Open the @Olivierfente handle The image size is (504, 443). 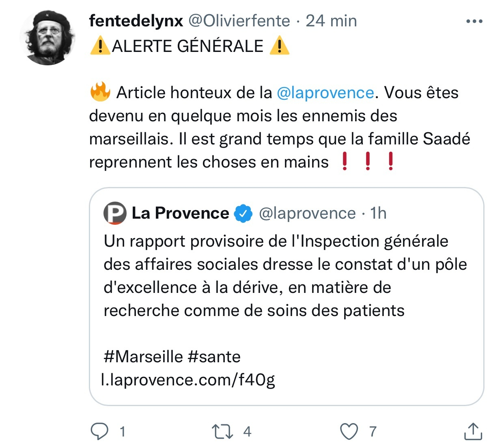pyautogui.click(x=239, y=21)
